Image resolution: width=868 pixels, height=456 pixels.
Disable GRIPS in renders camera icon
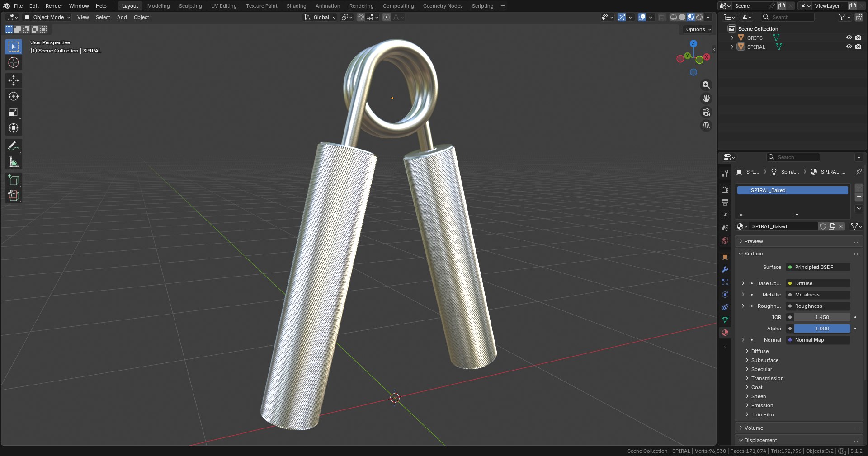click(x=859, y=38)
